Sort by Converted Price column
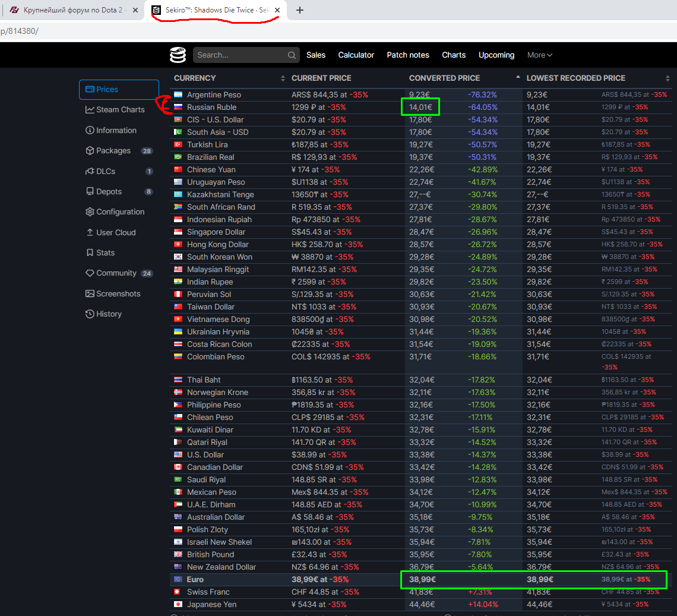 (x=444, y=78)
